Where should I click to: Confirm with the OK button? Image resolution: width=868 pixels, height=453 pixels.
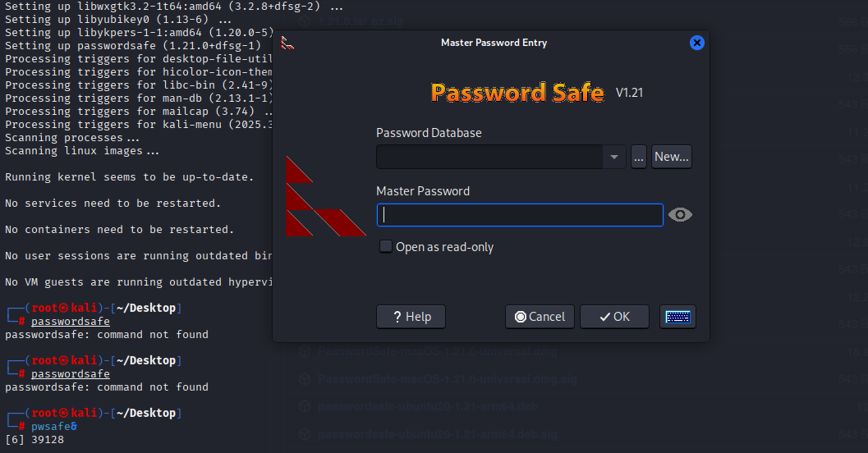[614, 317]
